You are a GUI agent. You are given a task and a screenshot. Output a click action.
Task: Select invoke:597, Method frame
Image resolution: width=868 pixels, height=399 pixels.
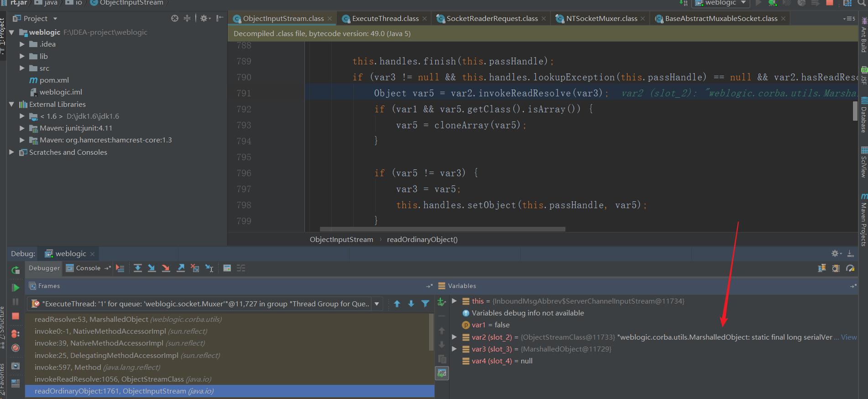pos(97,367)
